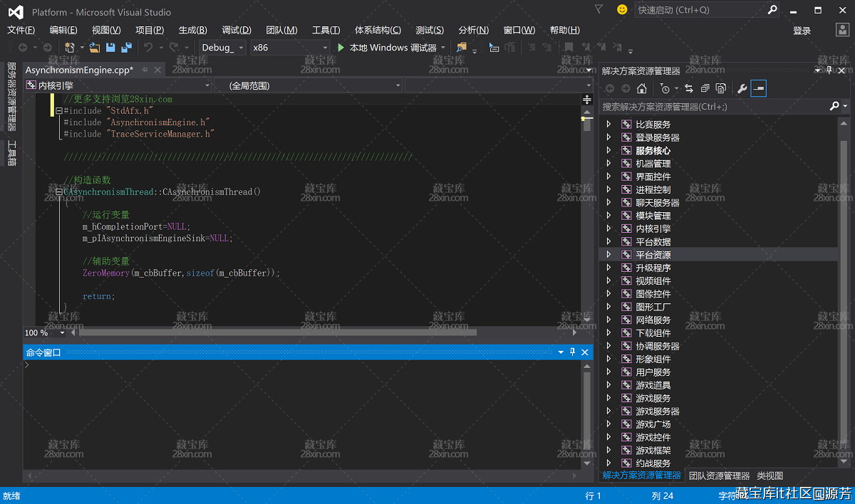Image resolution: width=855 pixels, height=504 pixels.
Task: Click the feedback smiley face icon
Action: pyautogui.click(x=622, y=10)
